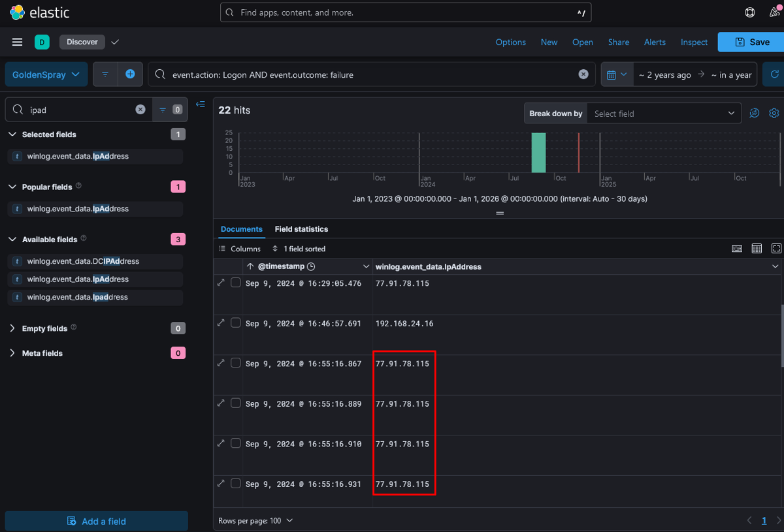The width and height of the screenshot is (784, 532).
Task: Select the row at 16:55:16.889
Action: click(236, 403)
